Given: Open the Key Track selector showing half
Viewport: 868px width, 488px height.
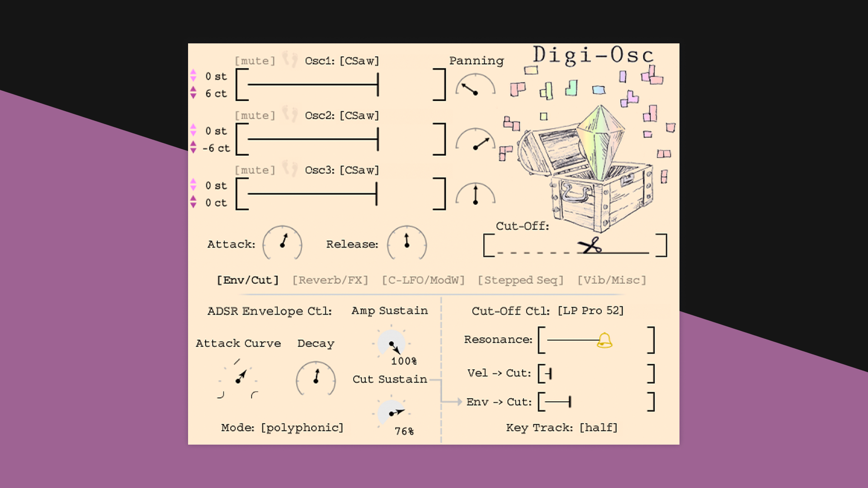Looking at the screenshot, I should tap(599, 427).
